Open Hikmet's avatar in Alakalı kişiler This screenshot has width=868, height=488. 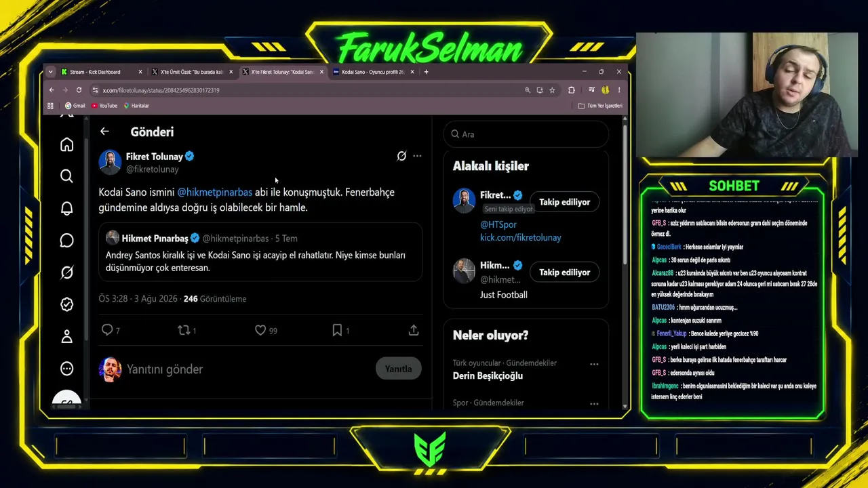[464, 271]
